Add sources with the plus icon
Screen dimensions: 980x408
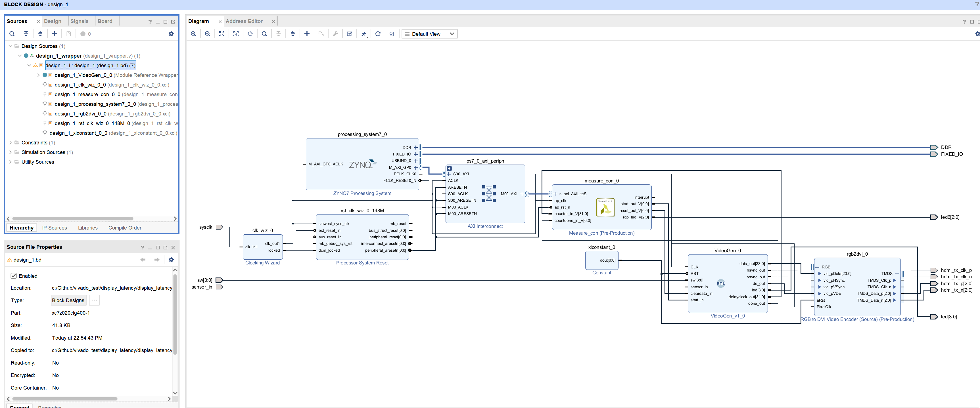(55, 34)
